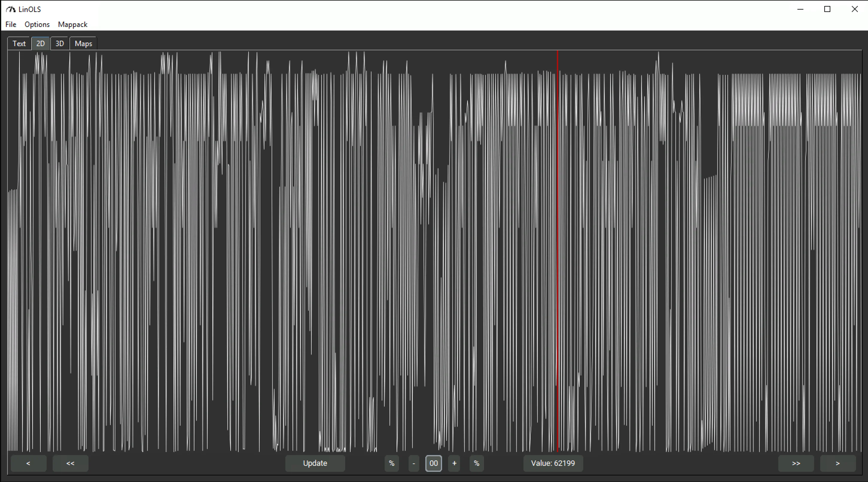Screen dimensions: 868x482
Task: Close the LinOLS window
Action: click(x=855, y=9)
